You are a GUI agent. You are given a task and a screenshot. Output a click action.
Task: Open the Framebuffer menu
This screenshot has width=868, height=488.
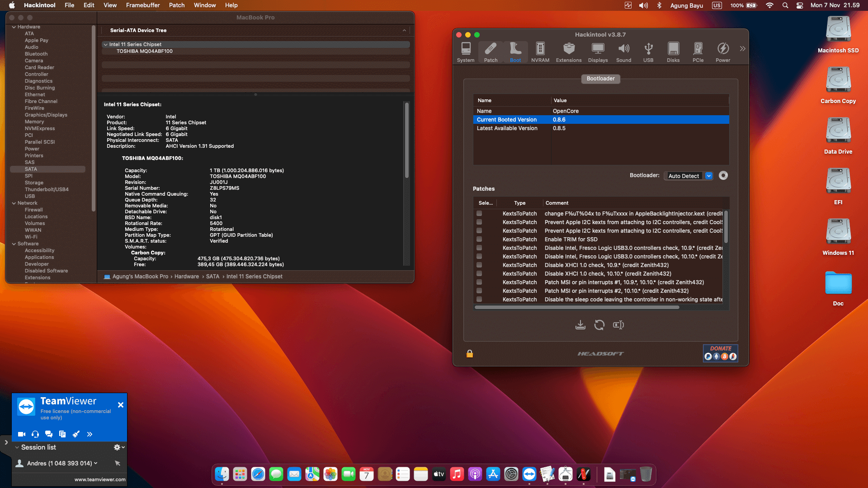143,5
